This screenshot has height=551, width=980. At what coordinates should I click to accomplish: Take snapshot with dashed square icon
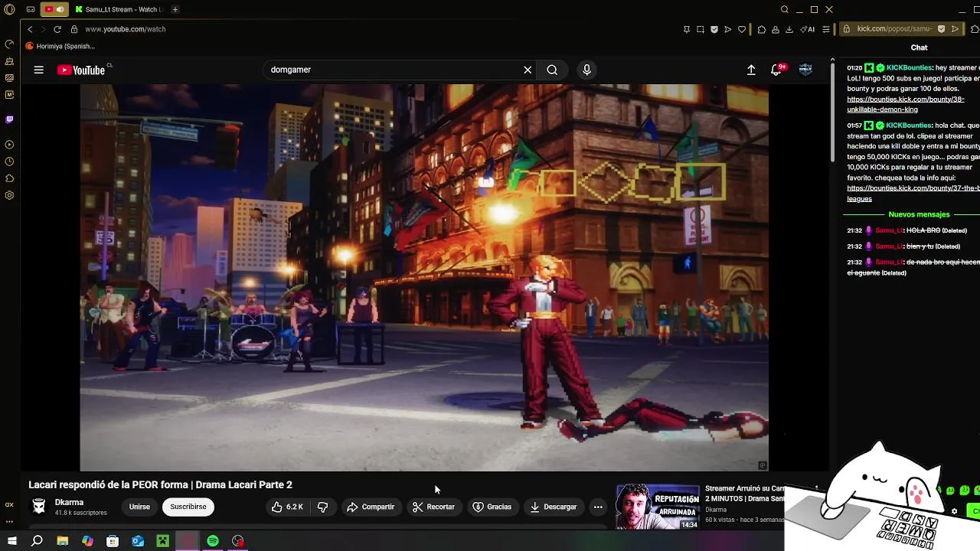point(701,29)
